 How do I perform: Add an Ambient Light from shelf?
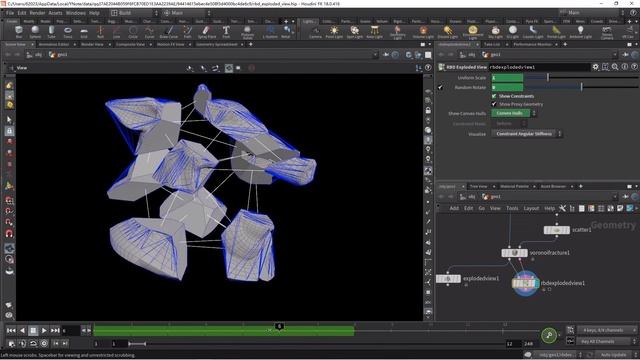(x=580, y=31)
